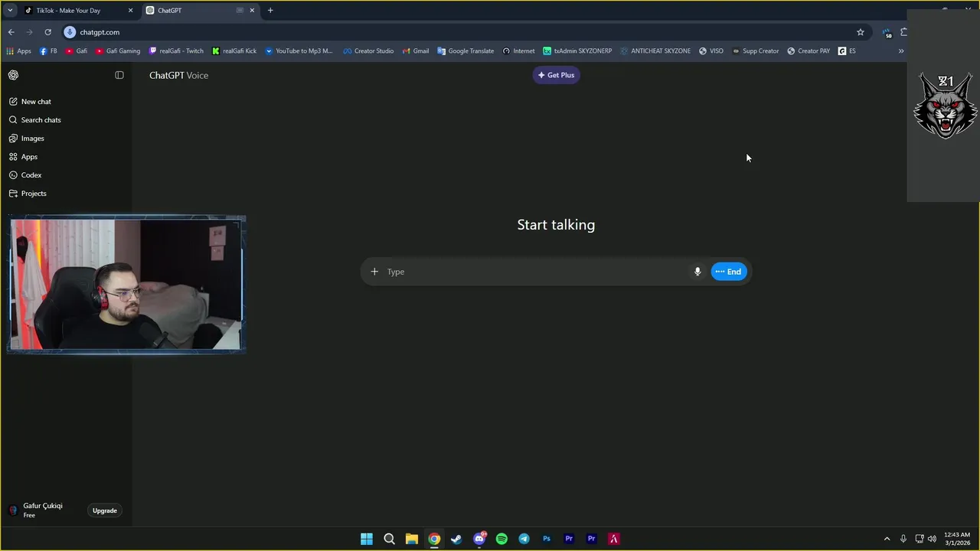
Task: Open the ChatGPT Voice model selector
Action: [x=178, y=75]
